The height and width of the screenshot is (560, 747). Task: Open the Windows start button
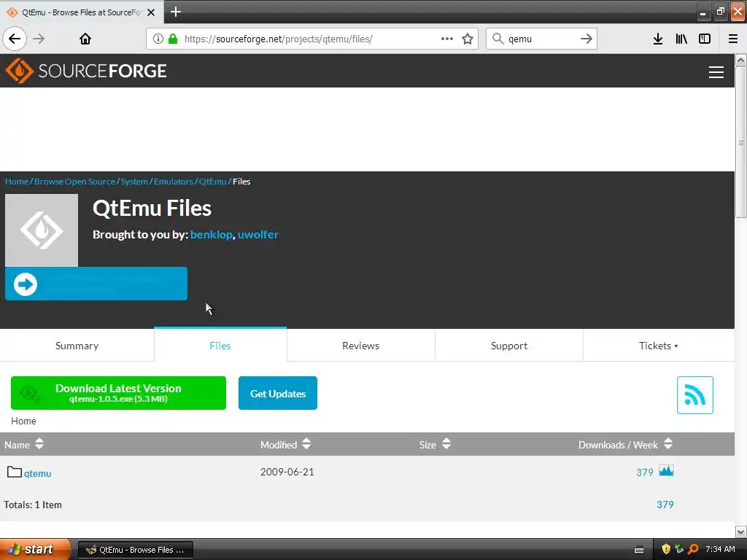point(35,550)
